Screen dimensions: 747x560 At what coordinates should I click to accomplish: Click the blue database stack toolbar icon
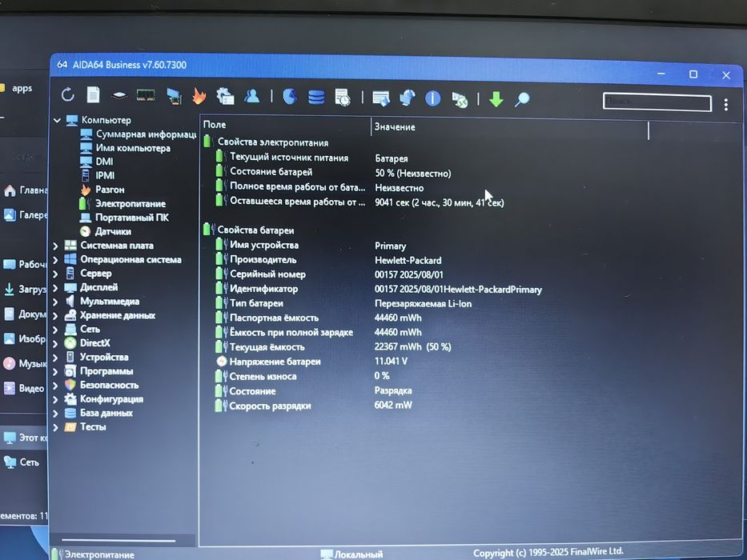[x=316, y=97]
